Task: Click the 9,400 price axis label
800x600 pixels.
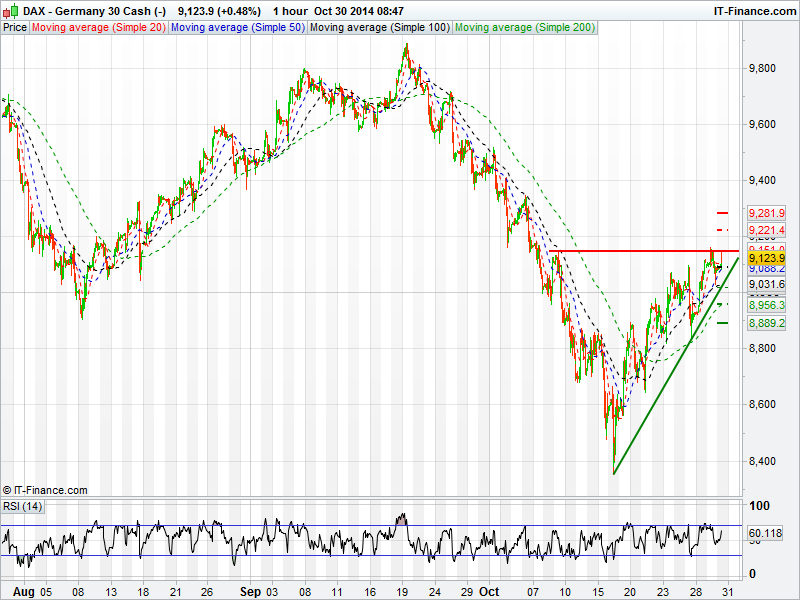Action: [x=762, y=181]
